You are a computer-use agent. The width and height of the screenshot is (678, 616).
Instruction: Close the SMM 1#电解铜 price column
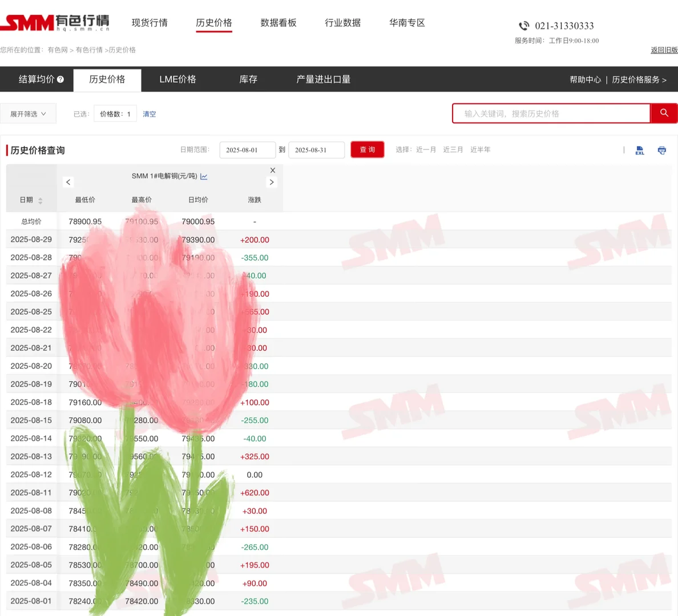click(272, 170)
